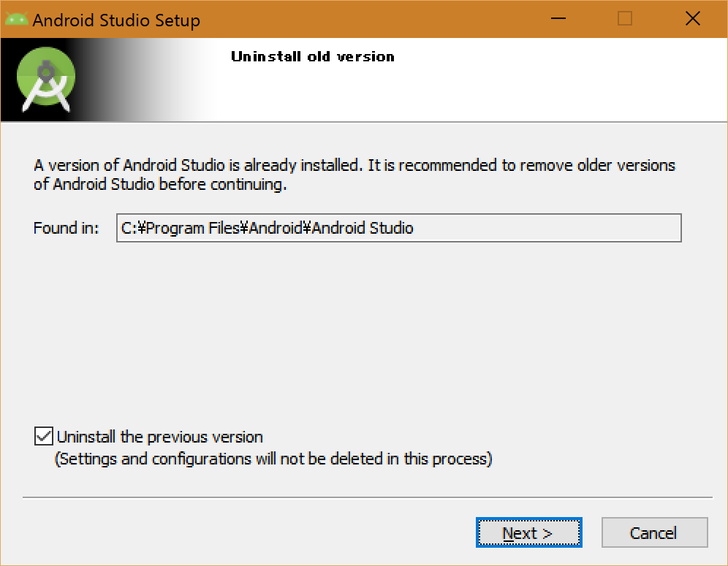Select the Android Studio install path field

pyautogui.click(x=398, y=228)
